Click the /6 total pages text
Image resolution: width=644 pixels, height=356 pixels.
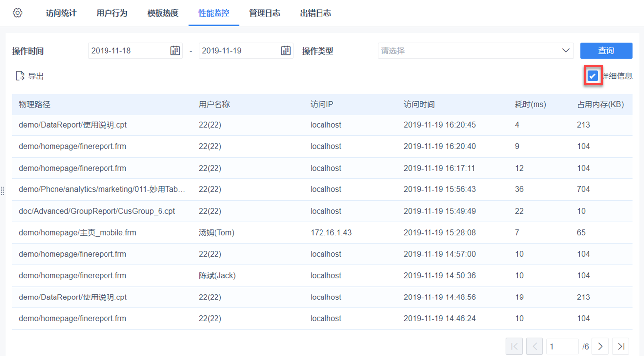click(585, 346)
